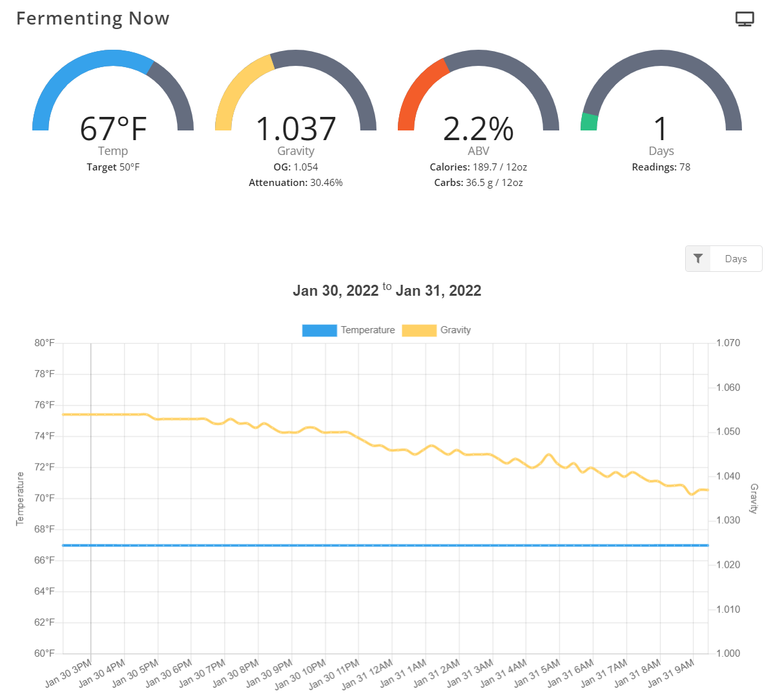Click the Calories: 189.7 / 12oz text

click(478, 167)
